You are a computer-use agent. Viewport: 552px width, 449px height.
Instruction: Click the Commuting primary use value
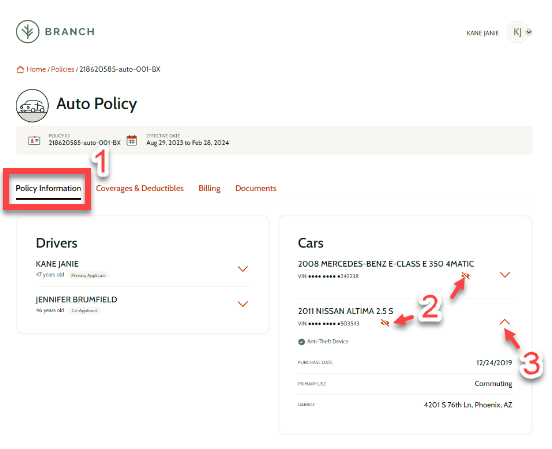pyautogui.click(x=493, y=384)
